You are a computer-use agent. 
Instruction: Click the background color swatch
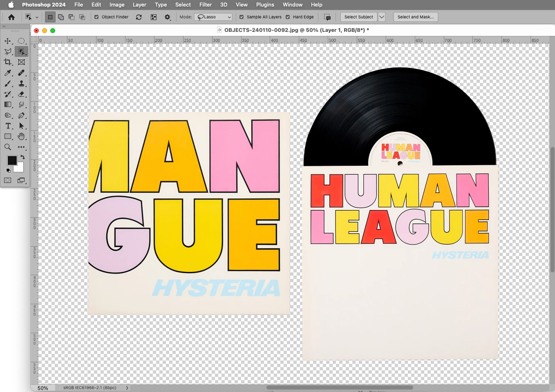20,168
